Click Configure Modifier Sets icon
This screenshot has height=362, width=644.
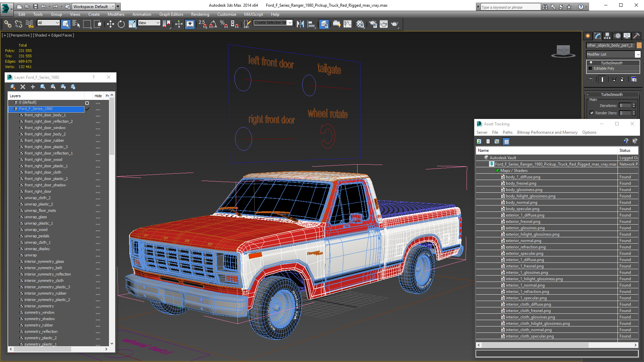[634, 79]
